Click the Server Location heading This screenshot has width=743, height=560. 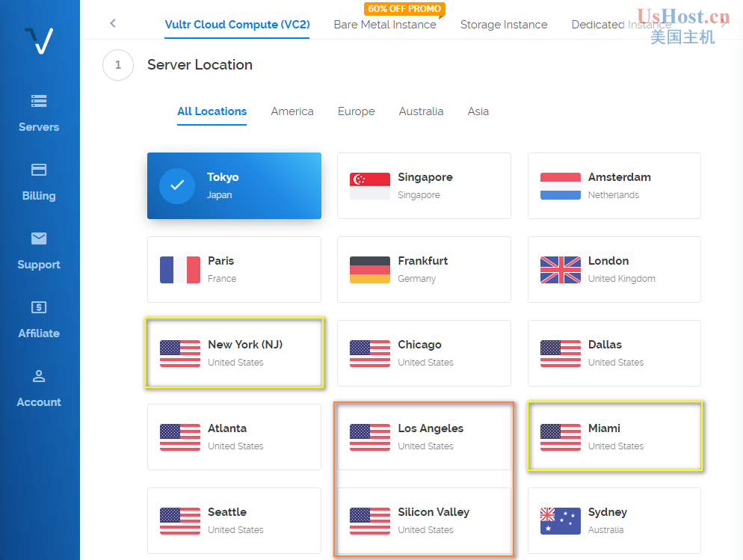[200, 65]
